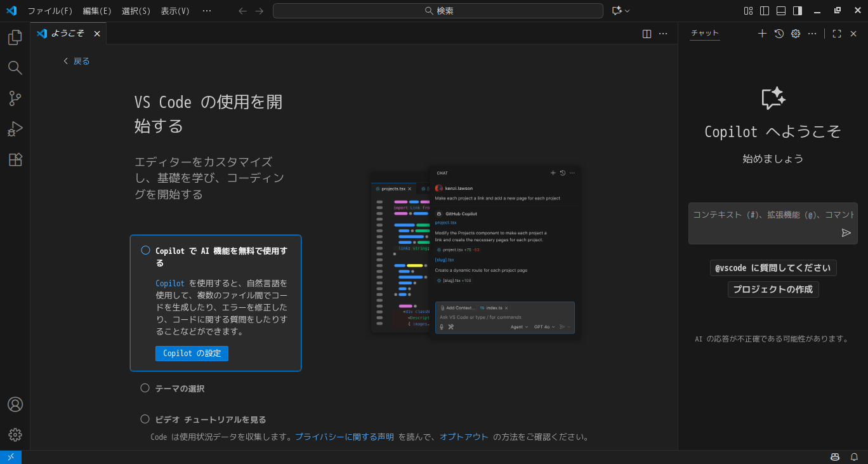Select the Copilot で AI 機能 step radio
This screenshot has height=464, width=868.
tap(145, 250)
